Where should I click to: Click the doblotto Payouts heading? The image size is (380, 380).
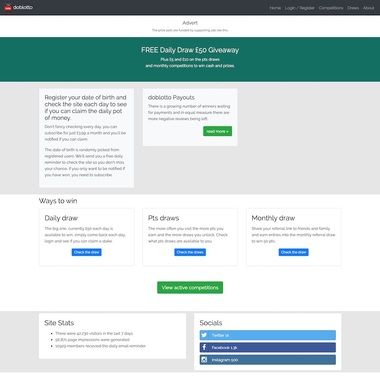pyautogui.click(x=171, y=97)
